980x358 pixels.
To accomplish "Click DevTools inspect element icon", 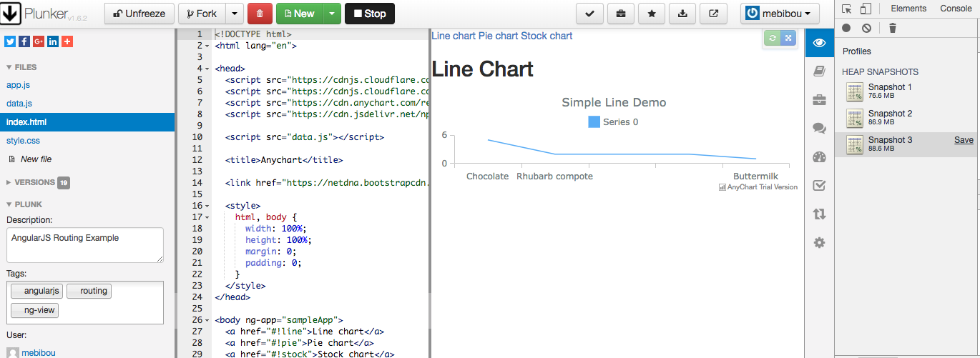I will [x=847, y=9].
